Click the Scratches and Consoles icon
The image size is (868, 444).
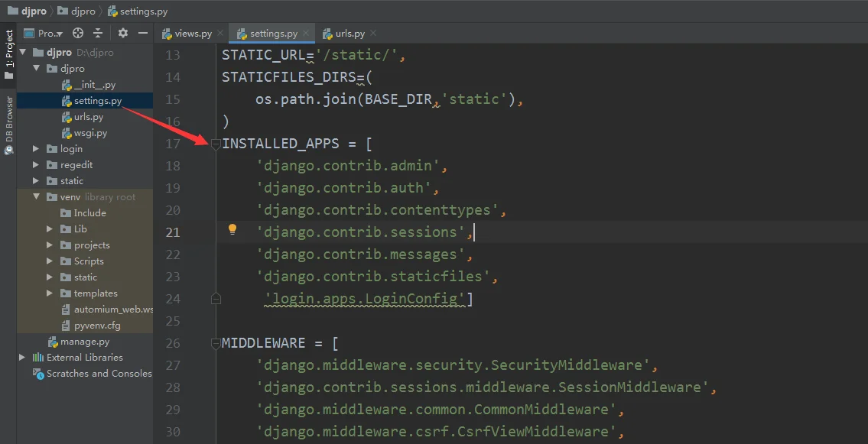tap(38, 374)
